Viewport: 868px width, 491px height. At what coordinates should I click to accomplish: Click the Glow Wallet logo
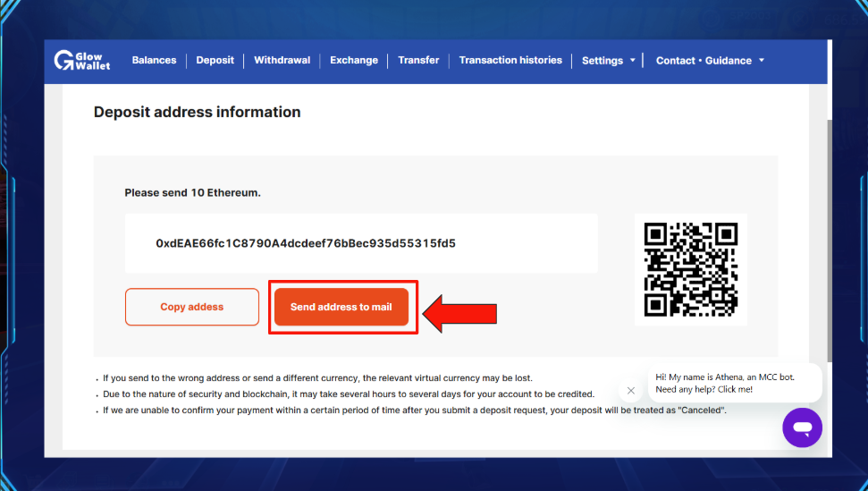pos(82,60)
